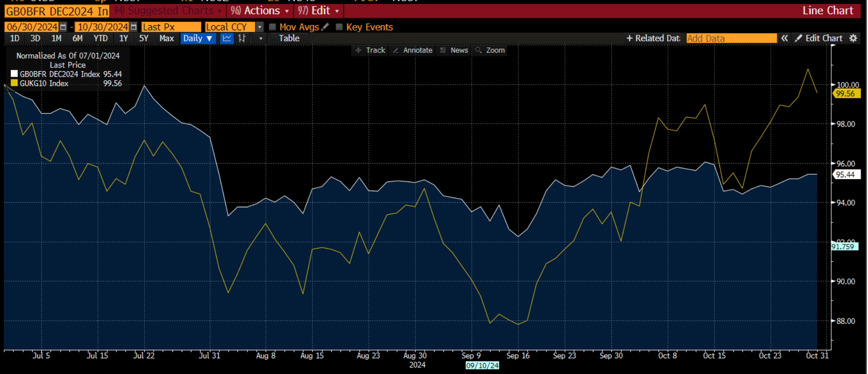The height and width of the screenshot is (374, 868).
Task: Expand the Daily periodicity dropdown
Action: [198, 39]
